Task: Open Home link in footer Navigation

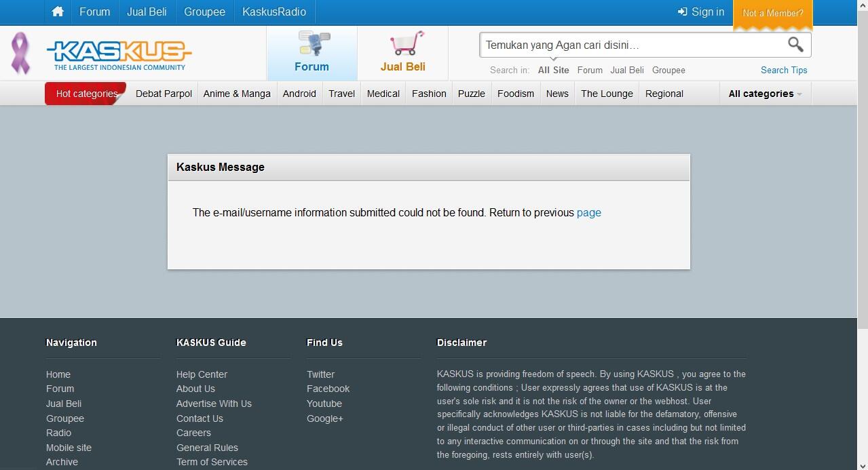Action: click(58, 374)
